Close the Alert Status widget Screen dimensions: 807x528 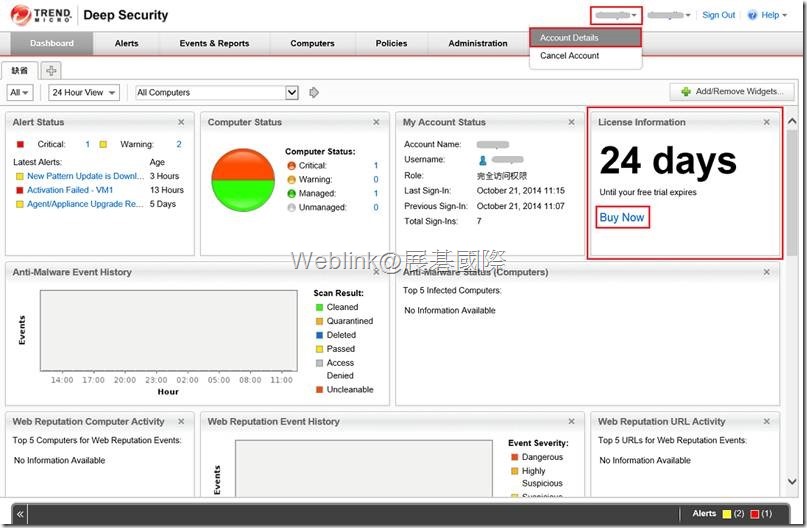[x=181, y=122]
